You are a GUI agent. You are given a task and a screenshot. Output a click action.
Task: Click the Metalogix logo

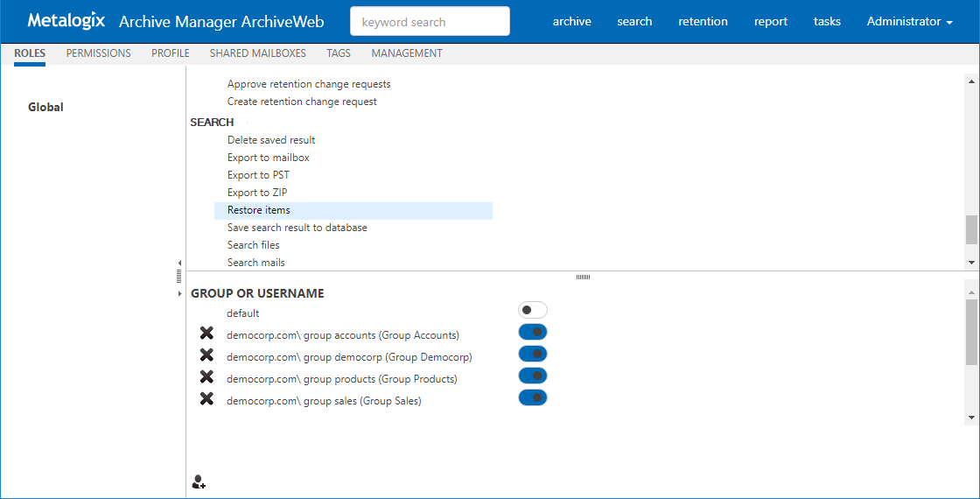[66, 21]
